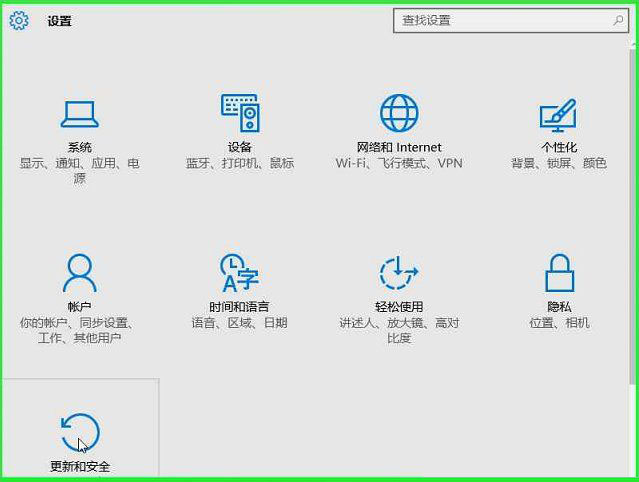639x482 pixels.
Task: Open the 个性化 paintbrush monitor icon
Action: (558, 115)
